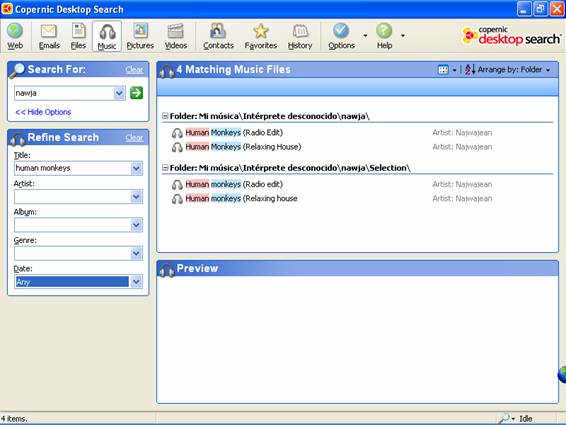Viewport: 566px width, 425px height.
Task: Expand the Artist dropdown list
Action: point(136,197)
